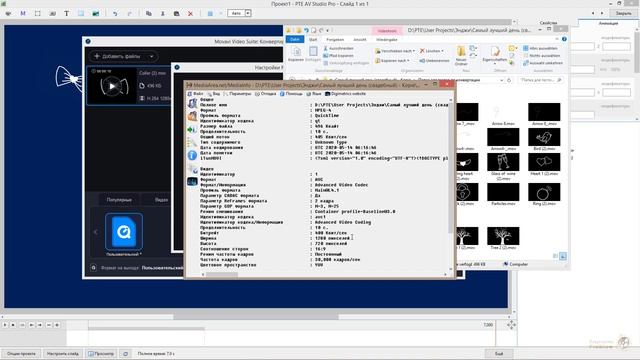The image size is (640, 360).
Task: Delete object with the red X icon
Action: pos(190,13)
